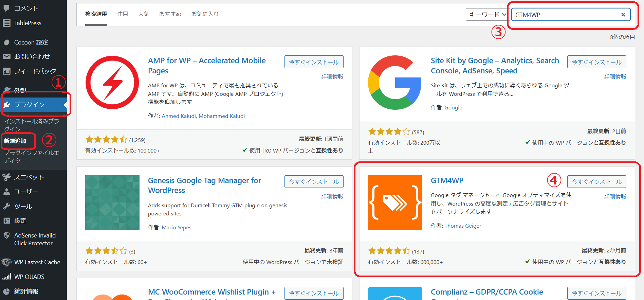Open author link Mario Yepes
Screen dimensions: 644x300
click(177, 227)
